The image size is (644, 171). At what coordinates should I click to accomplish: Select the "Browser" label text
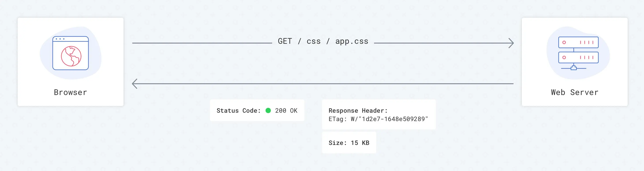71,92
